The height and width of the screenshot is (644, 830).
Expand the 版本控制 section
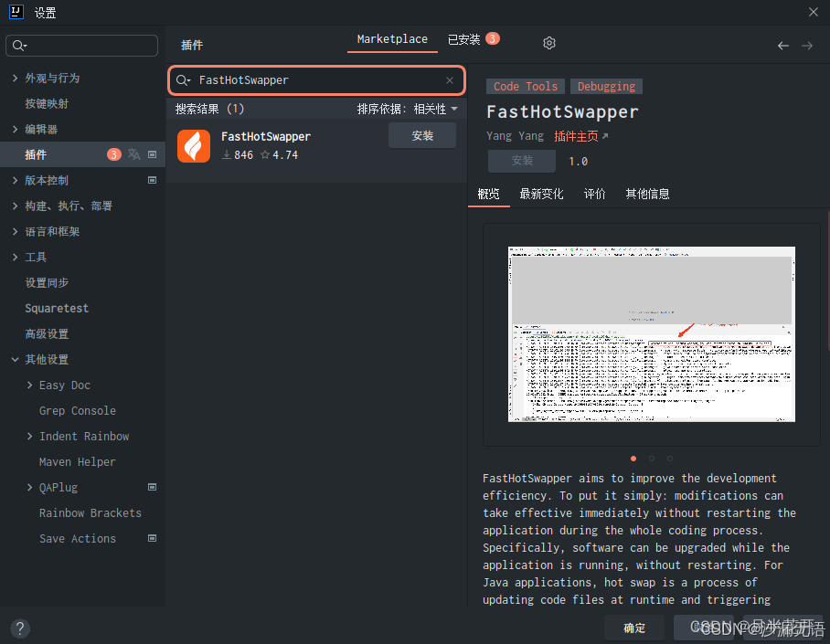pyautogui.click(x=15, y=181)
